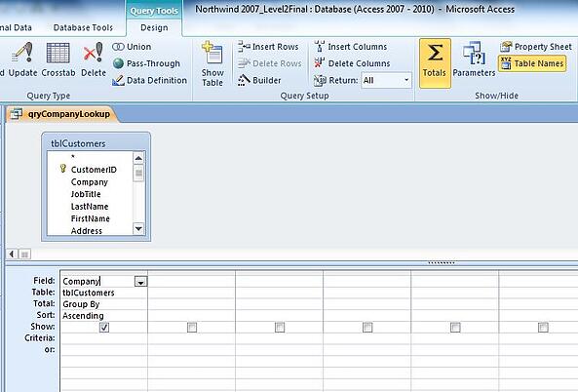Click the tblCustomers field list up arrow
The width and height of the screenshot is (578, 392).
[x=138, y=159]
